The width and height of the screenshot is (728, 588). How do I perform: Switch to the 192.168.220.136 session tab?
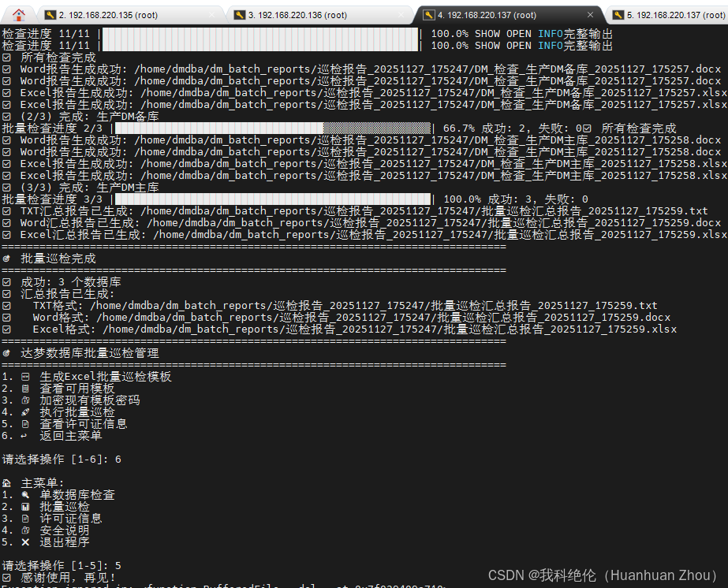click(320, 15)
